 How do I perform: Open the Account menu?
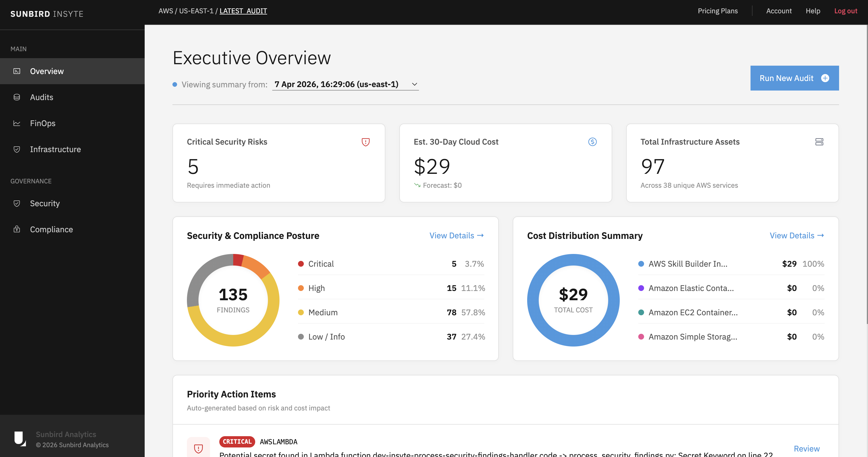[779, 11]
